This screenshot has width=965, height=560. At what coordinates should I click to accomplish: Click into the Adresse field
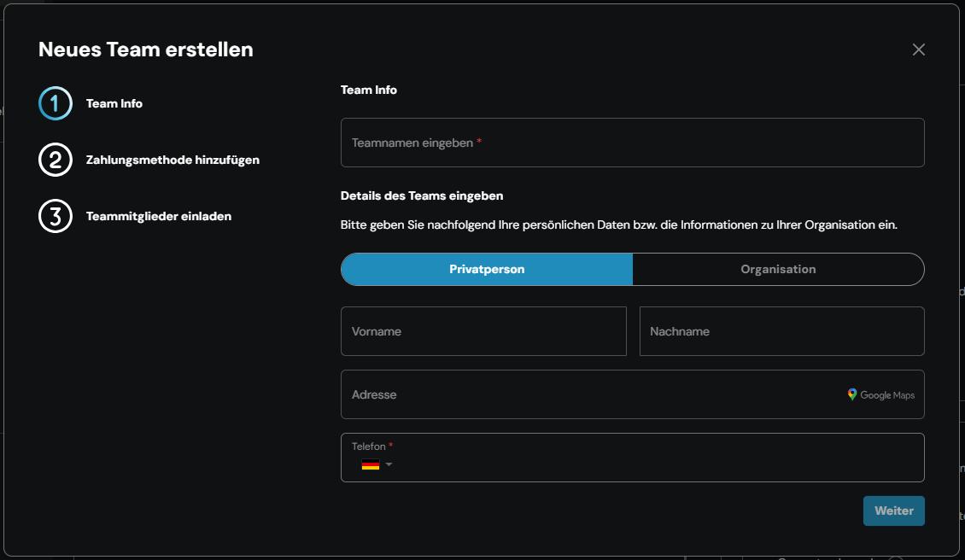point(633,394)
